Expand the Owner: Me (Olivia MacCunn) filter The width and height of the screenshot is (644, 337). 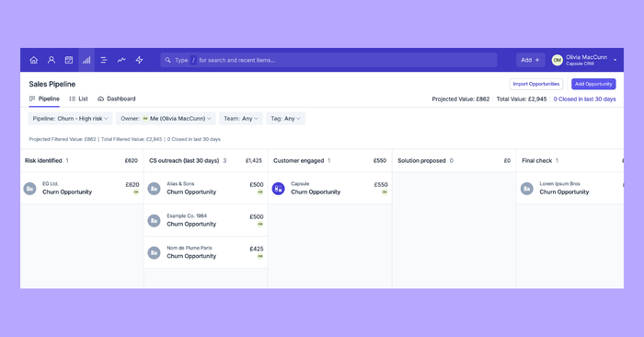[x=166, y=119]
